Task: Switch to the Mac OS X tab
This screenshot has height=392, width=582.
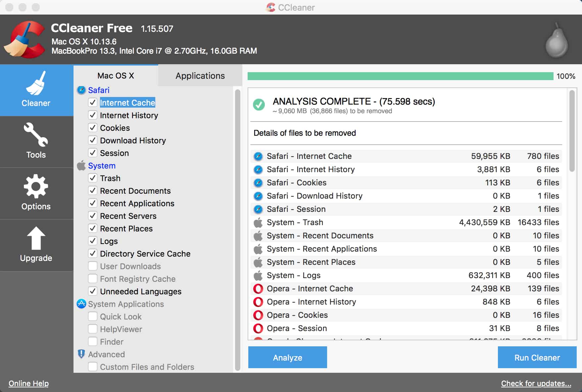Action: coord(116,75)
